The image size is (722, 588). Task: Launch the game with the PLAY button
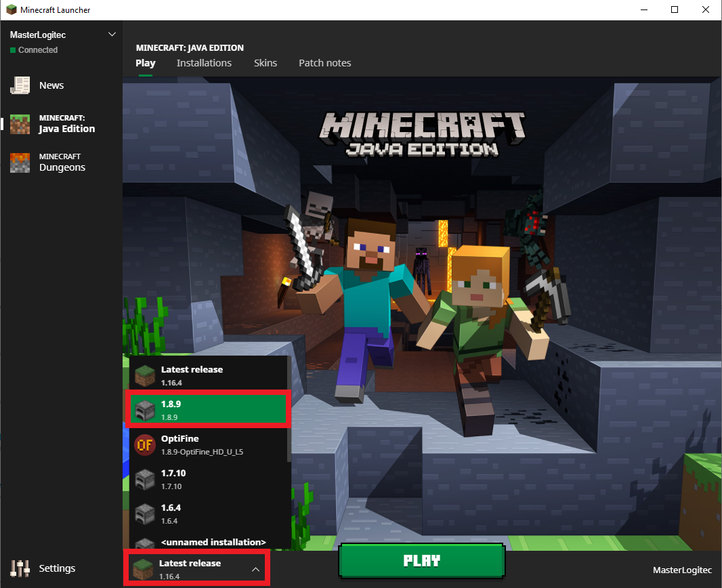click(x=422, y=560)
